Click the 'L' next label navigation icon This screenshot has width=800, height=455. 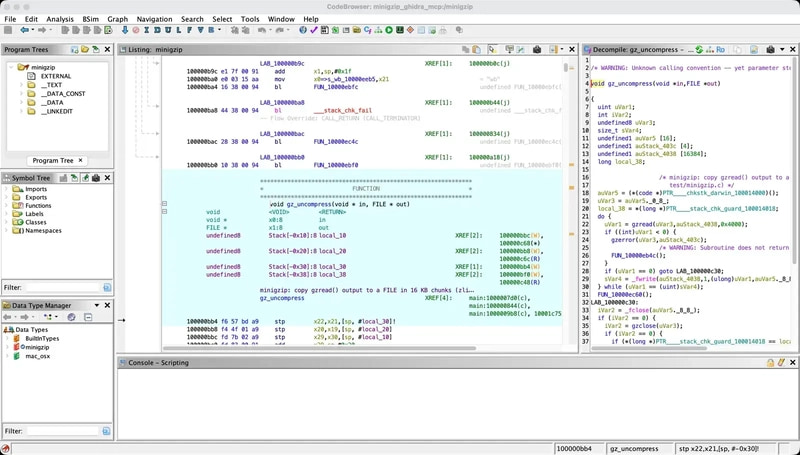click(x=179, y=30)
